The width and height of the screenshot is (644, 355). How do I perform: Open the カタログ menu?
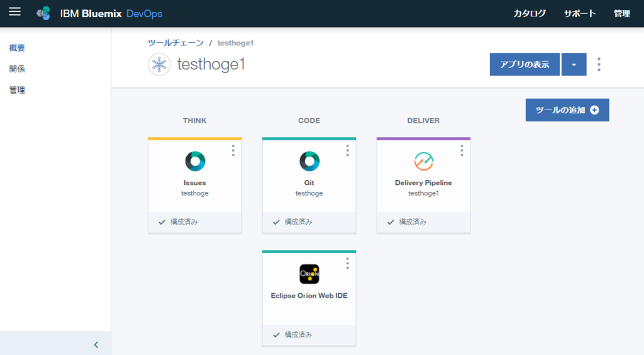[x=530, y=14]
